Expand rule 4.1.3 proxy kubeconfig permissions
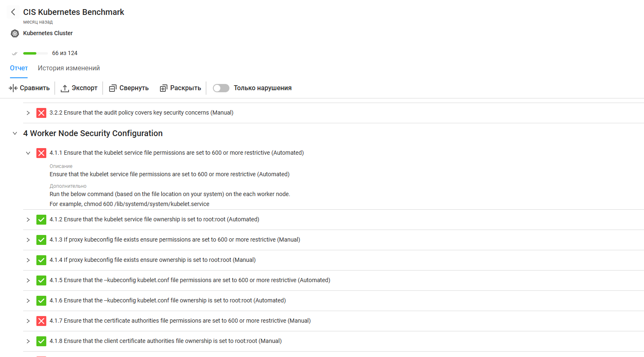 click(28, 240)
